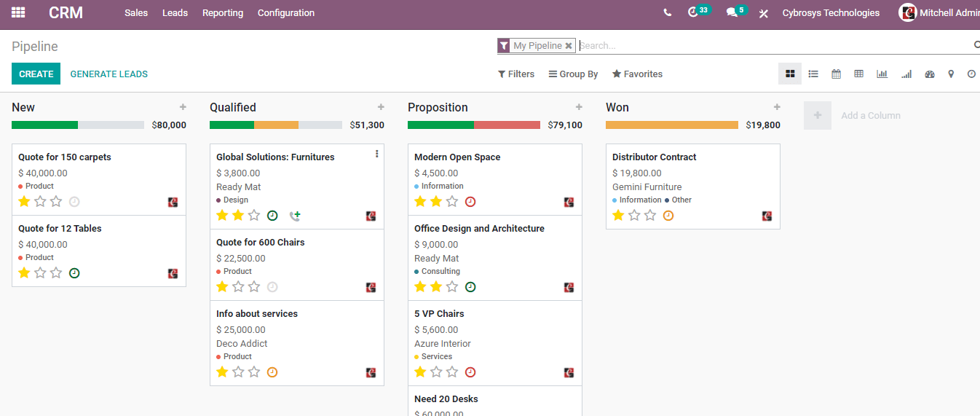Open the Filters dropdown
This screenshot has height=416, width=980.
pos(516,74)
